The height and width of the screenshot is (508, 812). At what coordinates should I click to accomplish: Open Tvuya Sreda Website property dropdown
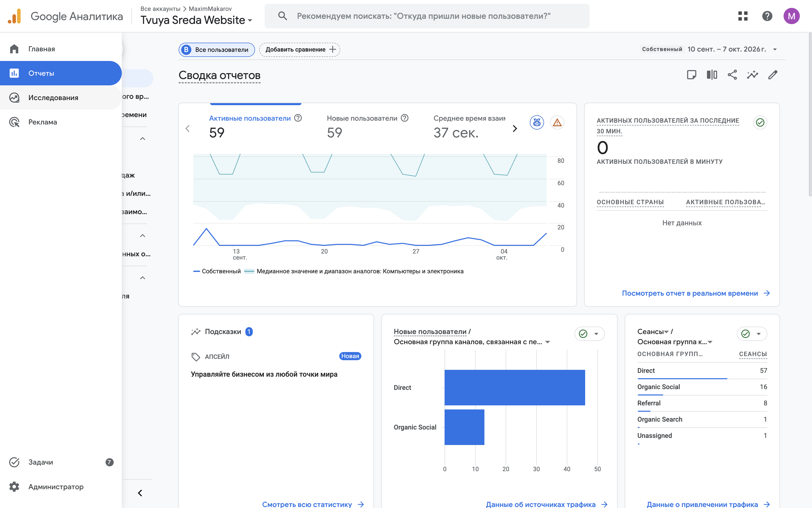pyautogui.click(x=196, y=20)
